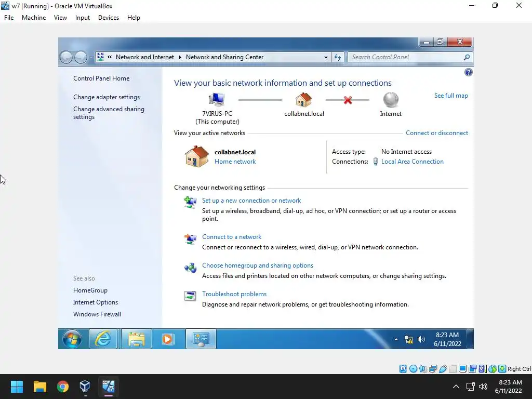The height and width of the screenshot is (399, 532).
Task: Open Input menu in VirtualBox
Action: [x=83, y=18]
